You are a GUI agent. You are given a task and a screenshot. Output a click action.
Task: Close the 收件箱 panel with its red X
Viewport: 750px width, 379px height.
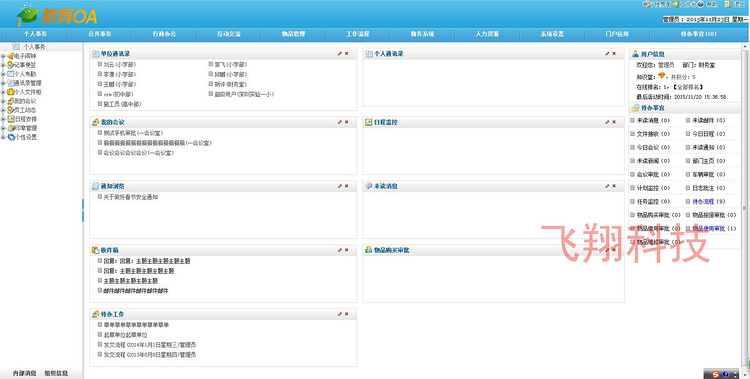346,250
